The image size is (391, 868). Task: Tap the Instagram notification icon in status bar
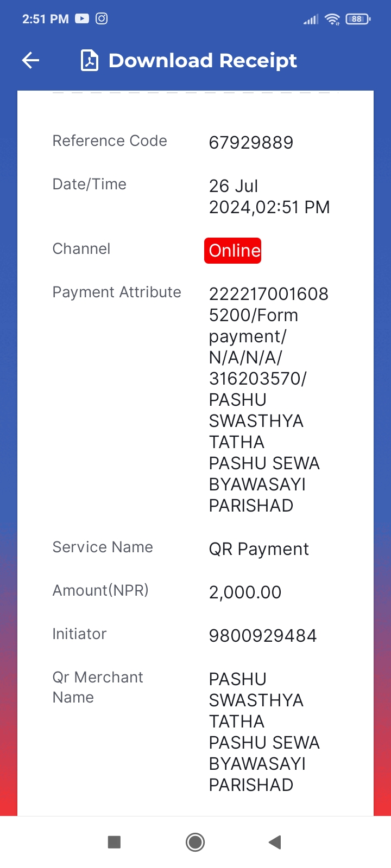pyautogui.click(x=102, y=18)
